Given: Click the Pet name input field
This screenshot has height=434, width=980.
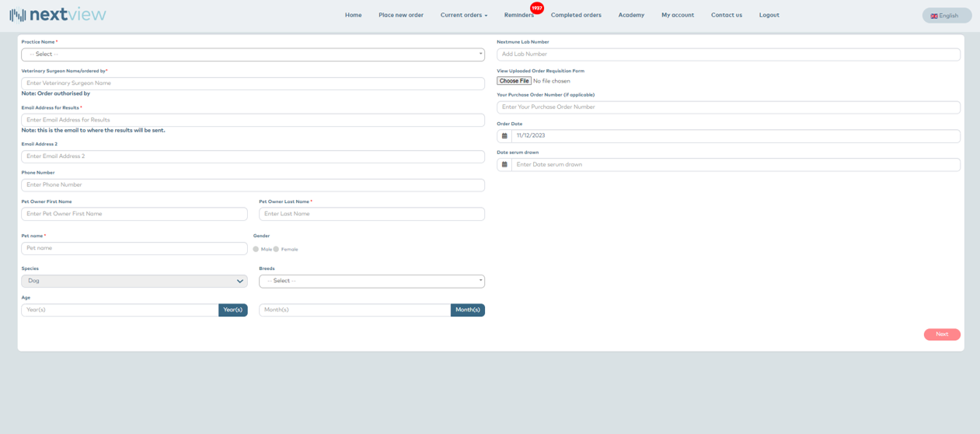Looking at the screenshot, I should 134,248.
